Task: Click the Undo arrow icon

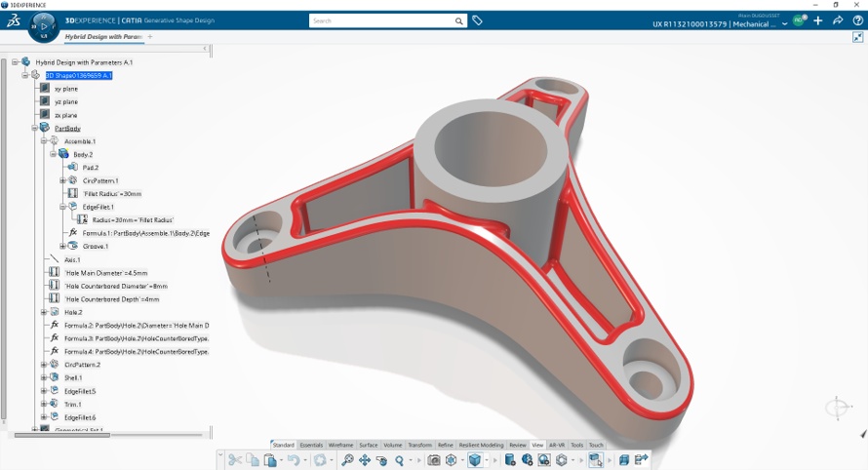Action: tap(294, 459)
